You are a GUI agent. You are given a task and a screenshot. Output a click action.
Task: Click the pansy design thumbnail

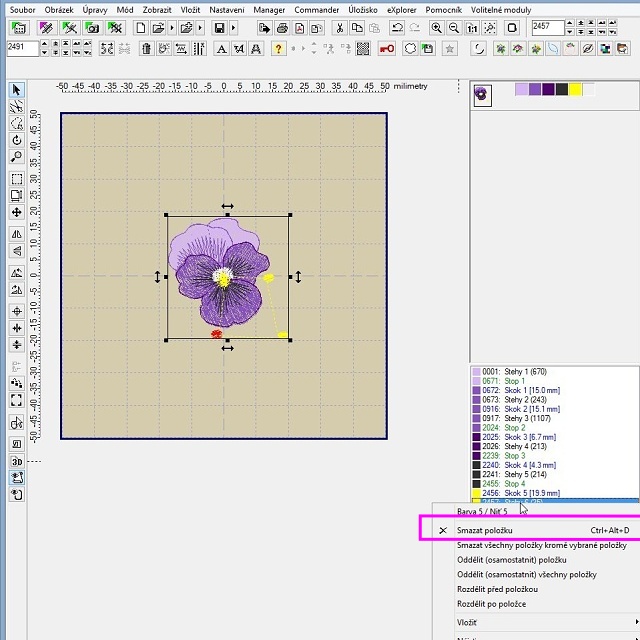pos(483,94)
